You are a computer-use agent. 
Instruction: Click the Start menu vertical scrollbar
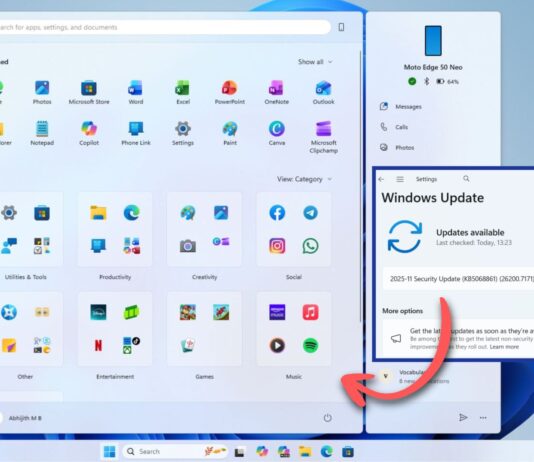tap(360, 186)
